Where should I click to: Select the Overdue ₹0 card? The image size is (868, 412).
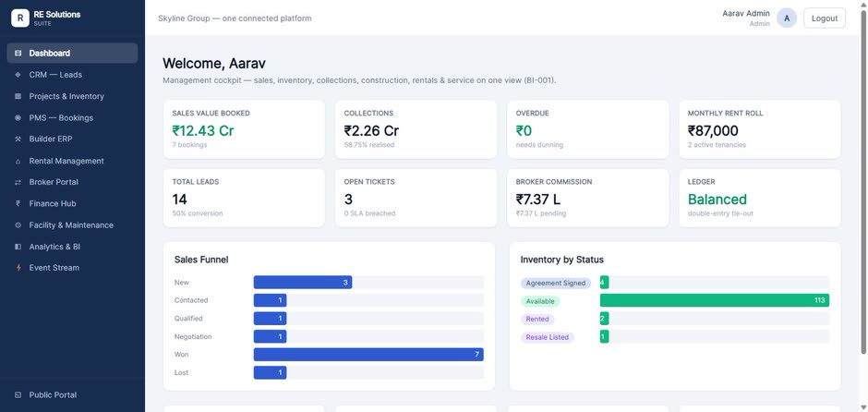pos(588,129)
